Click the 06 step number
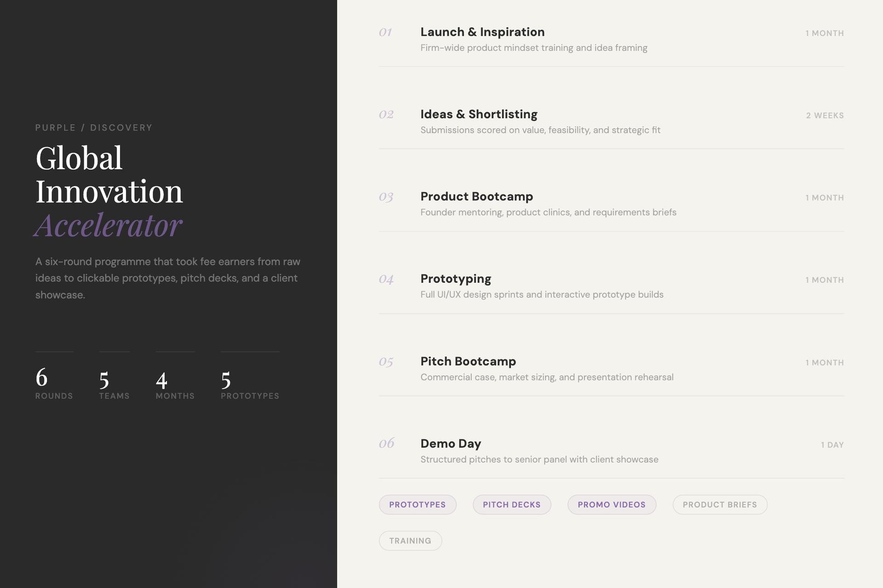The height and width of the screenshot is (588, 883). point(386,443)
